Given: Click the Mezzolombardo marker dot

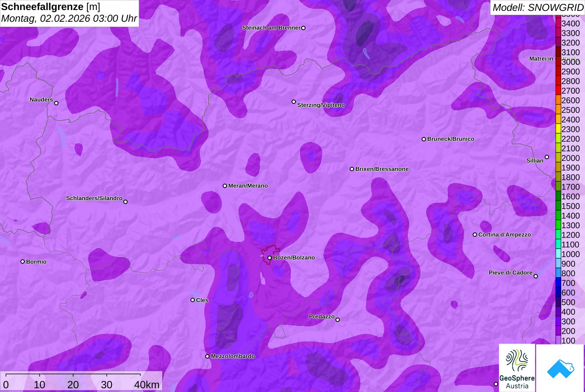Looking at the screenshot, I should [207, 356].
